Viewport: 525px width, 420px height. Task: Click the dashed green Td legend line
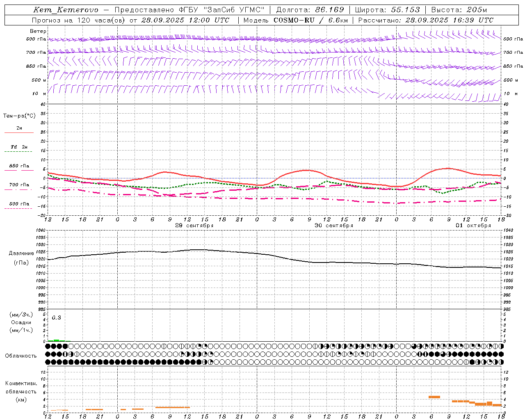19,152
